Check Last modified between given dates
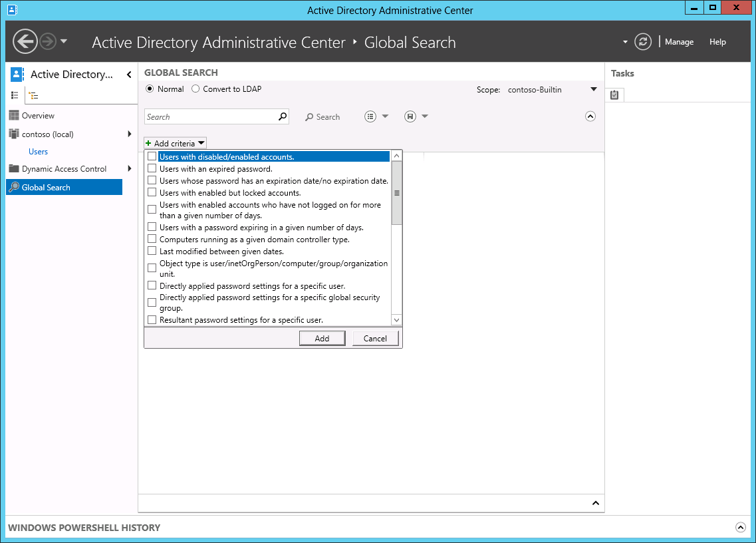756x543 pixels. pyautogui.click(x=152, y=251)
